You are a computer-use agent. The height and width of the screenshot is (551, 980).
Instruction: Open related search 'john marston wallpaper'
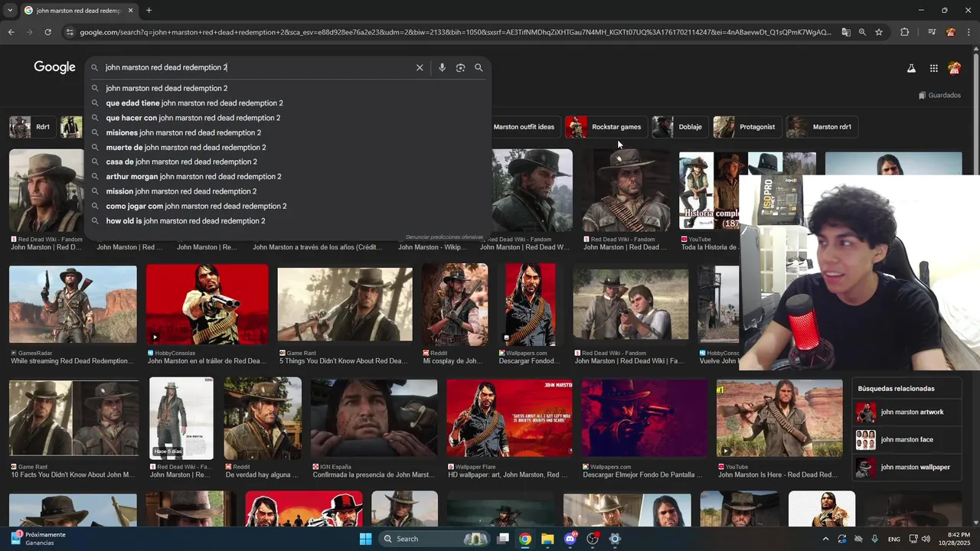[x=906, y=468]
